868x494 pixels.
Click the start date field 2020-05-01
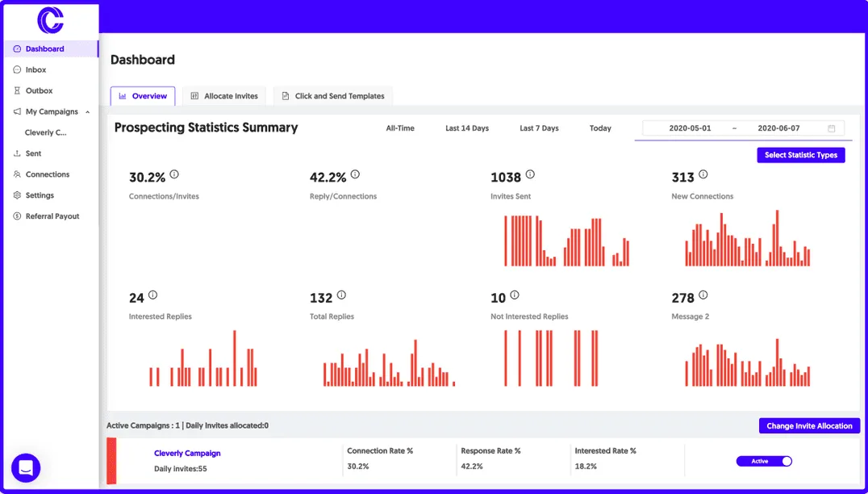tap(689, 128)
